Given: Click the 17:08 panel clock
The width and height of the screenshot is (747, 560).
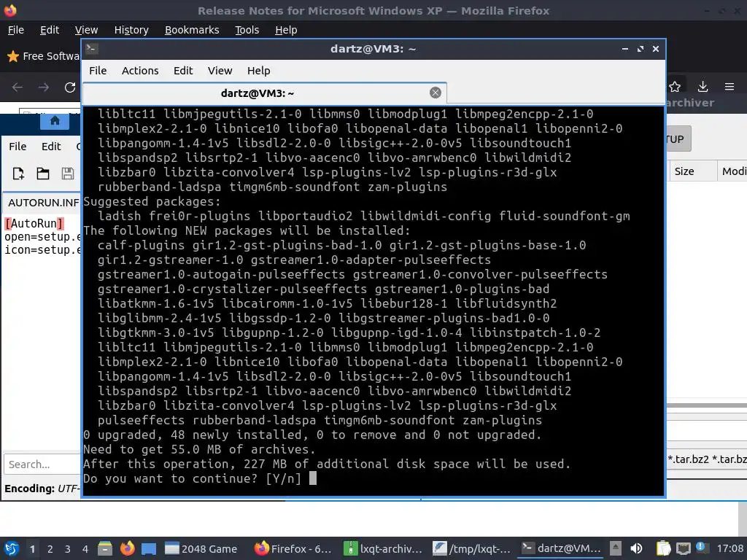Looking at the screenshot, I should [729, 548].
